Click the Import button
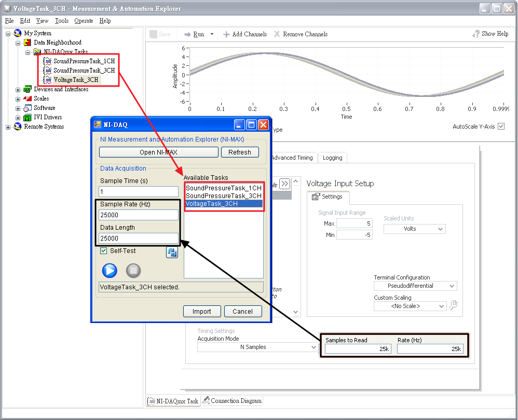This screenshot has width=518, height=420. (202, 312)
